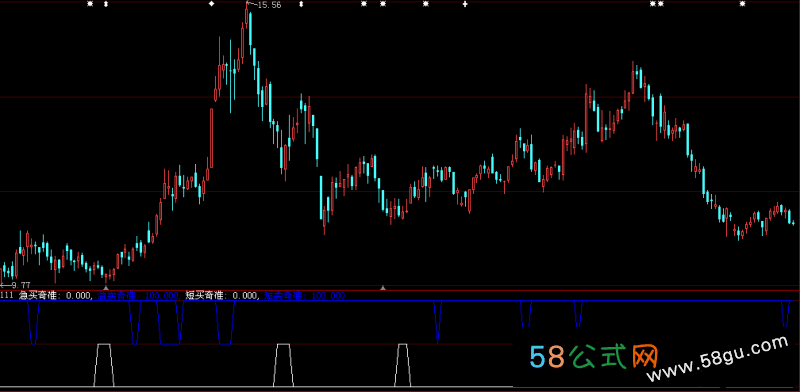Viewport: 800px width, 392px height.
Task: Select the rightmost star marker at chart top
Action: [x=742, y=4]
